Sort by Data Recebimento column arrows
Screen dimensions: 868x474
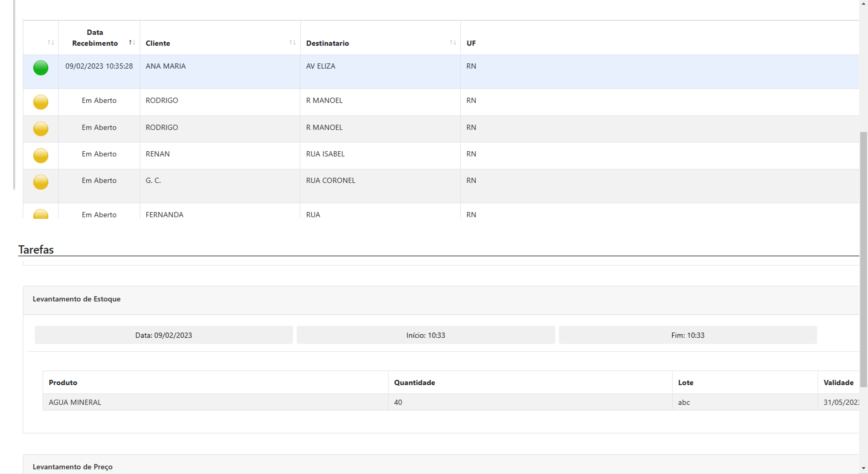(x=132, y=42)
